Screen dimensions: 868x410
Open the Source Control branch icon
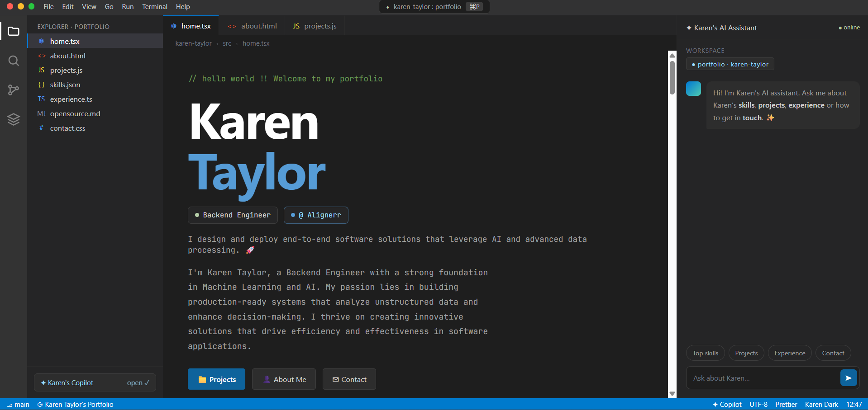pos(14,90)
